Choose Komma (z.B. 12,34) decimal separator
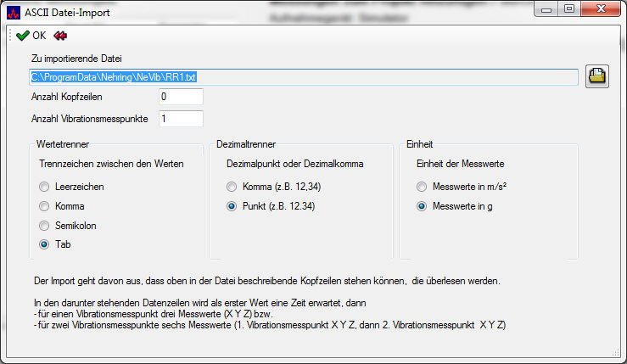627x364 pixels. (x=232, y=187)
